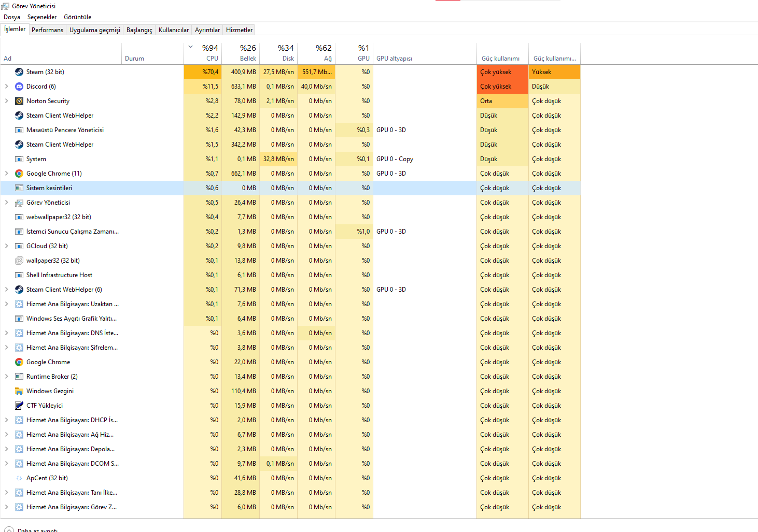The image size is (758, 532).
Task: Click the Windows Ses Aygıtı Grafik icon
Action: pyautogui.click(x=19, y=319)
